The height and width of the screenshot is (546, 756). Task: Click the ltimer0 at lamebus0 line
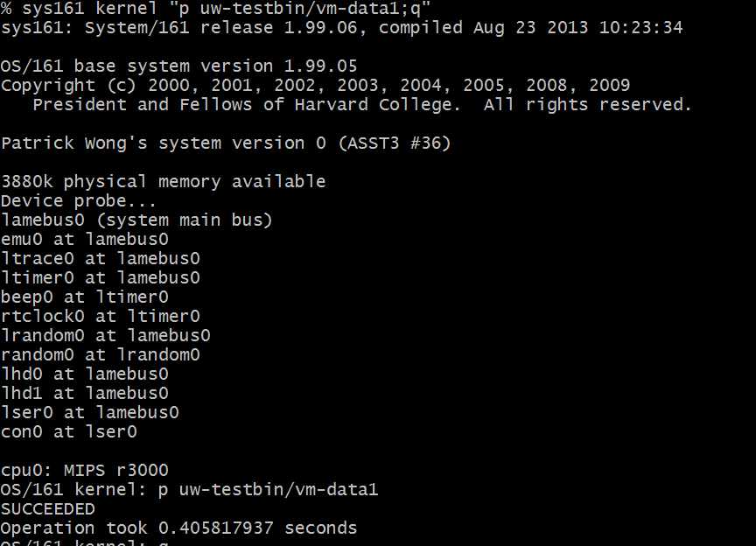click(x=100, y=278)
